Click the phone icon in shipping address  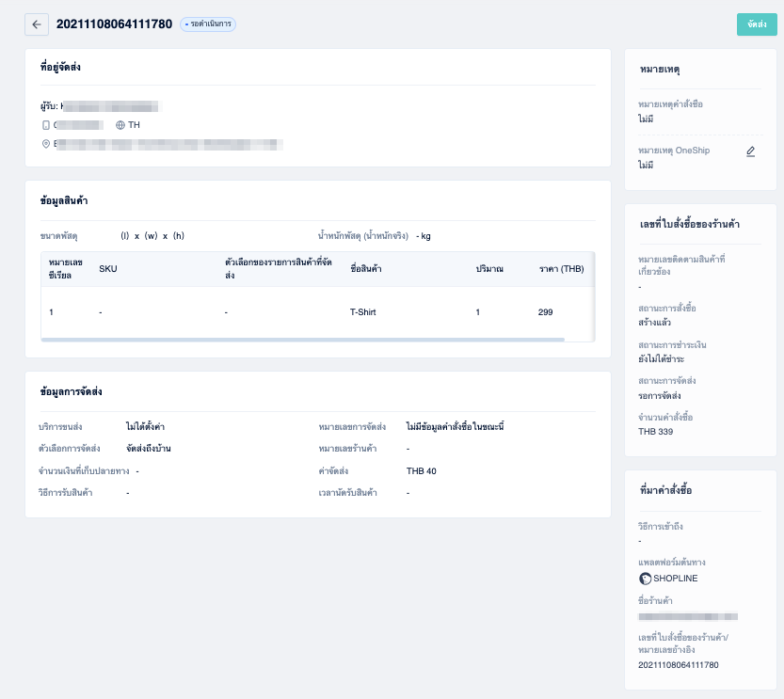point(46,125)
